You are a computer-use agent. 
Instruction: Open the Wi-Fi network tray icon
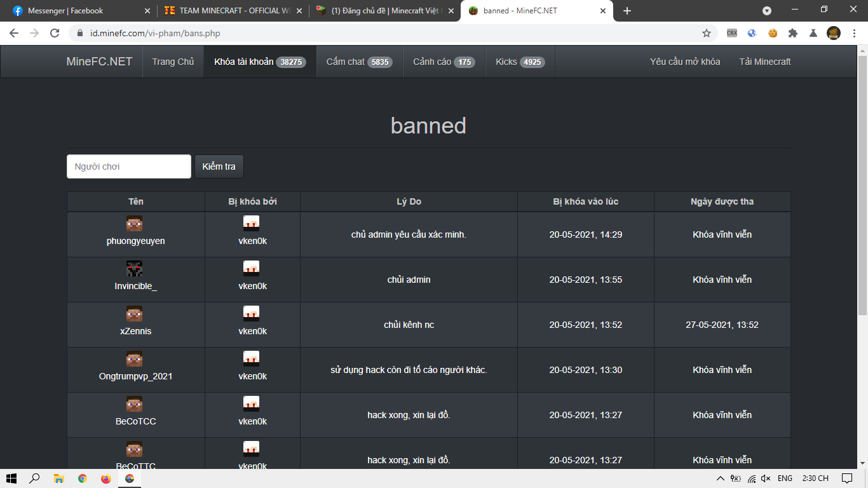click(x=752, y=478)
